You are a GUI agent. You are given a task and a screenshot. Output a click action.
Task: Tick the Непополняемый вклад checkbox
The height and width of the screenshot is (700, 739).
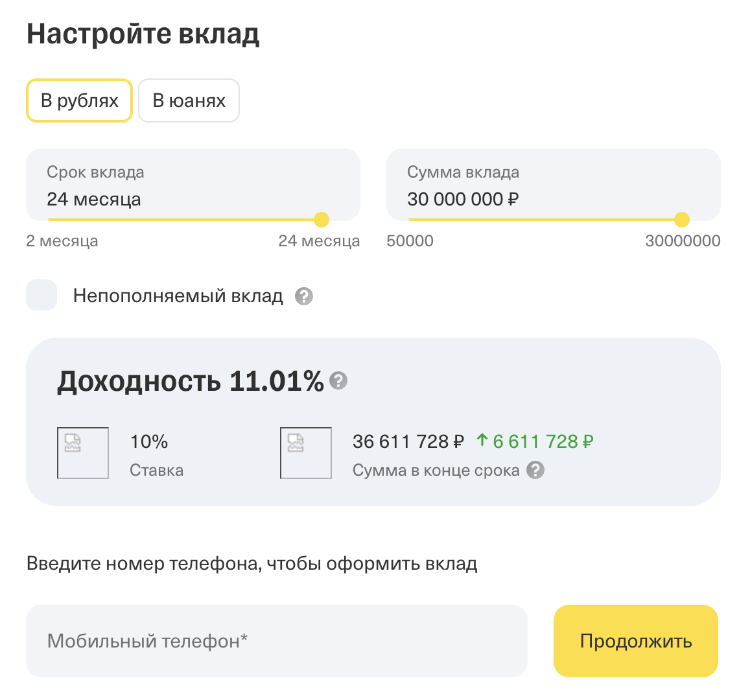pos(41,296)
